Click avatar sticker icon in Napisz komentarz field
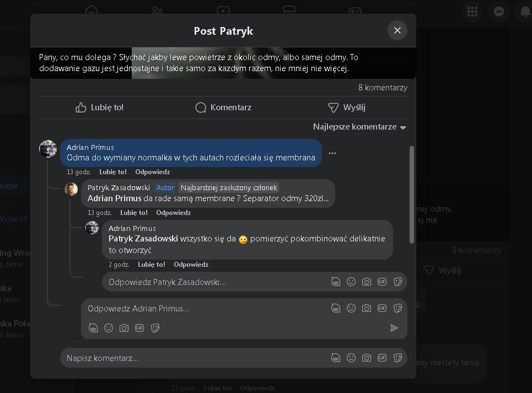The height and width of the screenshot is (393, 532). [x=336, y=358]
